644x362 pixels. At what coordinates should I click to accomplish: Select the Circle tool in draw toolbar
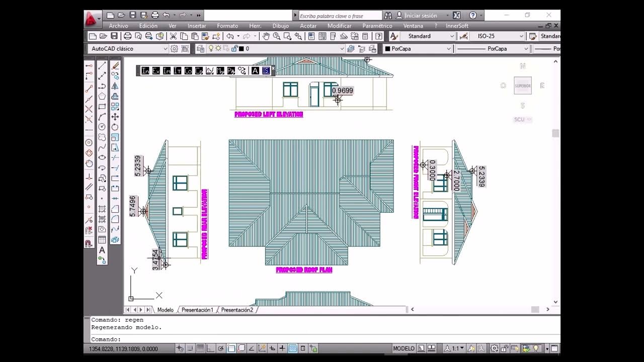[102, 127]
